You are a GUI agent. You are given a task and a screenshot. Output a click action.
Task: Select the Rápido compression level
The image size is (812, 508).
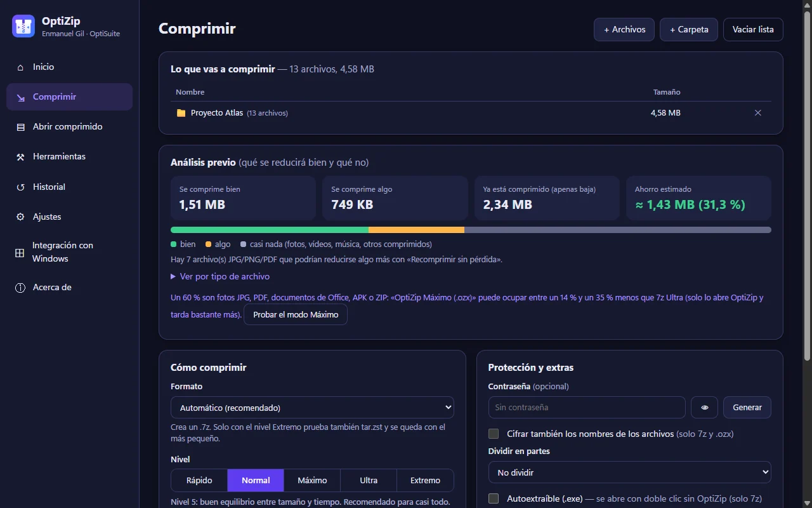tap(199, 481)
